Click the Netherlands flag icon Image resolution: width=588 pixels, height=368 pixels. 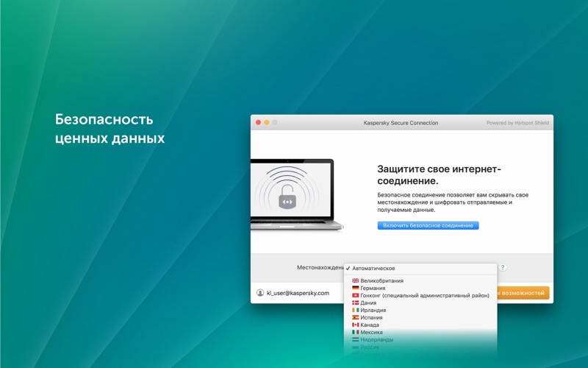pyautogui.click(x=356, y=339)
